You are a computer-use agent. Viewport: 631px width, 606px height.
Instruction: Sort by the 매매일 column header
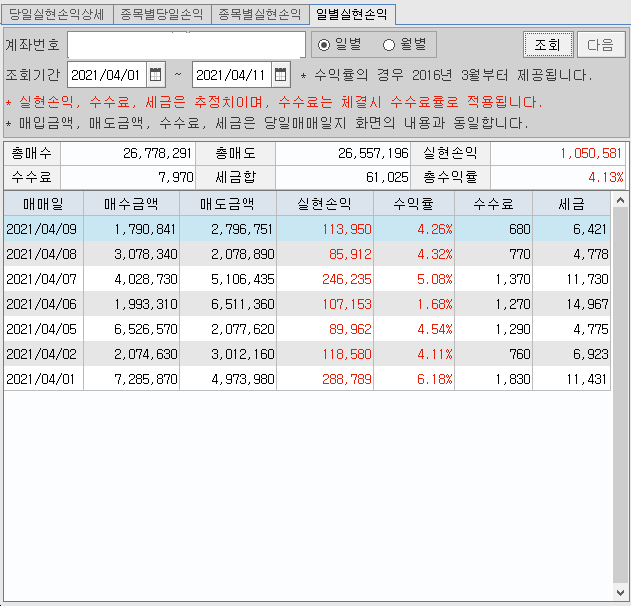click(x=44, y=203)
